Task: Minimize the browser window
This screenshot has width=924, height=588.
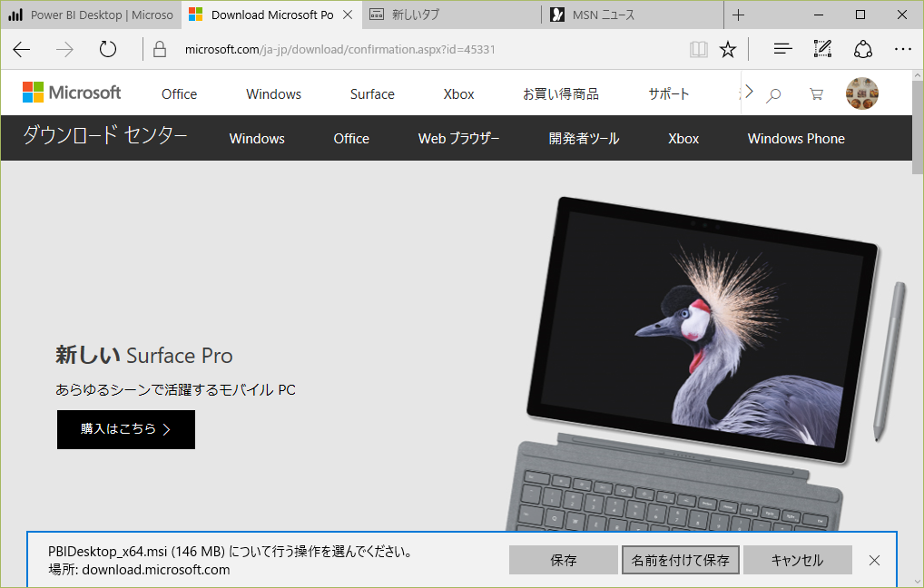Action: (x=819, y=15)
